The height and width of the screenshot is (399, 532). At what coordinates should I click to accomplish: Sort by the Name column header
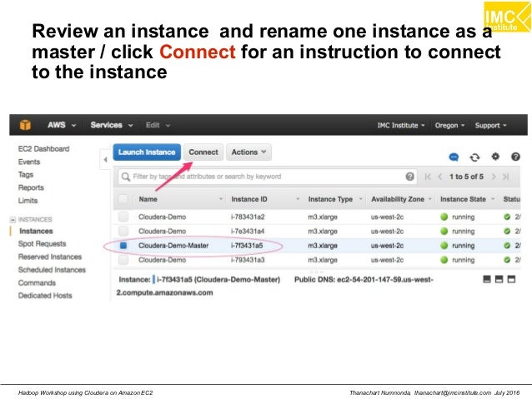pyautogui.click(x=148, y=199)
